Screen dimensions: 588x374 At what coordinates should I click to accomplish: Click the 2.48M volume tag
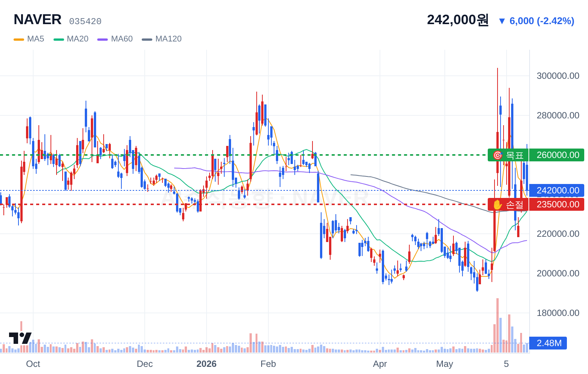coord(548,343)
